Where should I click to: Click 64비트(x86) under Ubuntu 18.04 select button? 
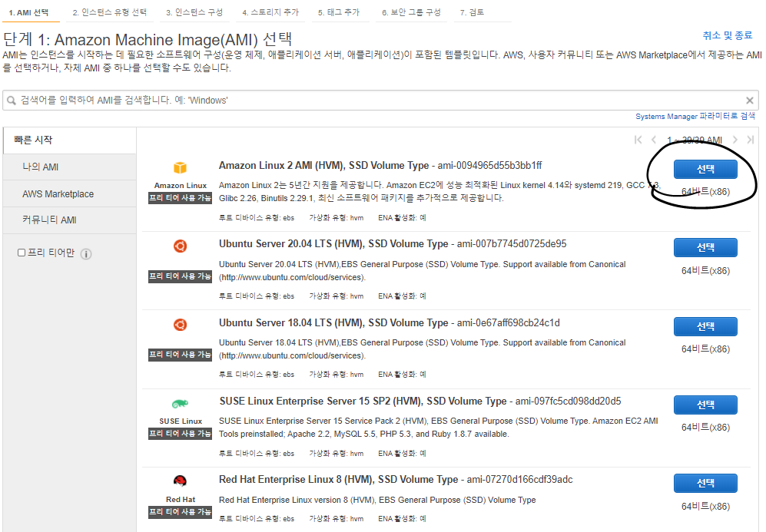pyautogui.click(x=705, y=349)
